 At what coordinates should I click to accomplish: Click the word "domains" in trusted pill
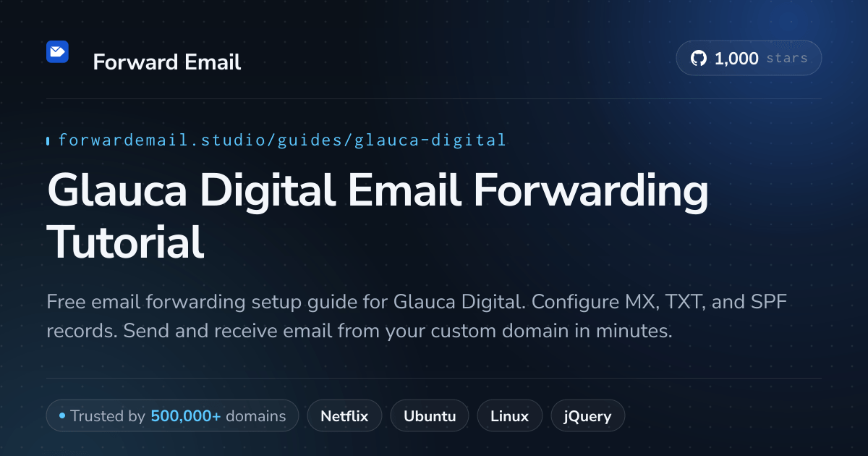click(256, 416)
